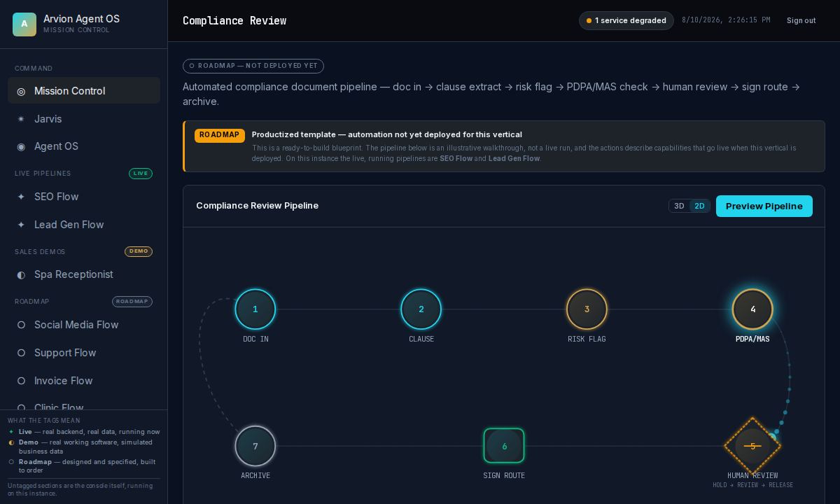Click the LIVE tag beside Live Pipelines
This screenshot has width=840, height=504.
(141, 174)
